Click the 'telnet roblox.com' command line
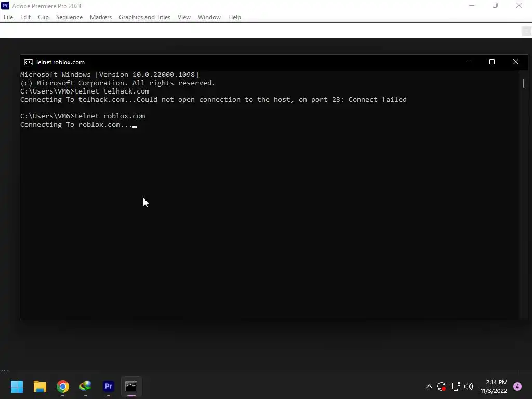Screen dimensions: 532x399 click(x=83, y=116)
